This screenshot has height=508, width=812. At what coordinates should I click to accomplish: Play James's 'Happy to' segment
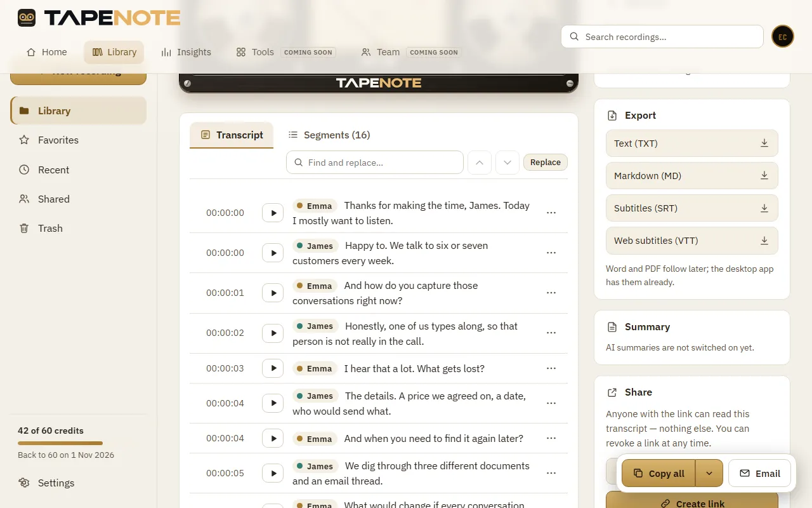pos(273,253)
